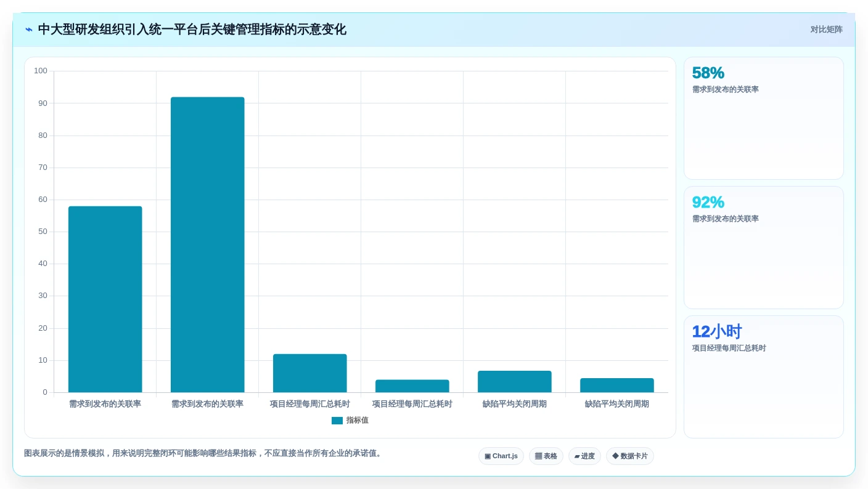Click the tallest bar valued 92

tap(207, 244)
